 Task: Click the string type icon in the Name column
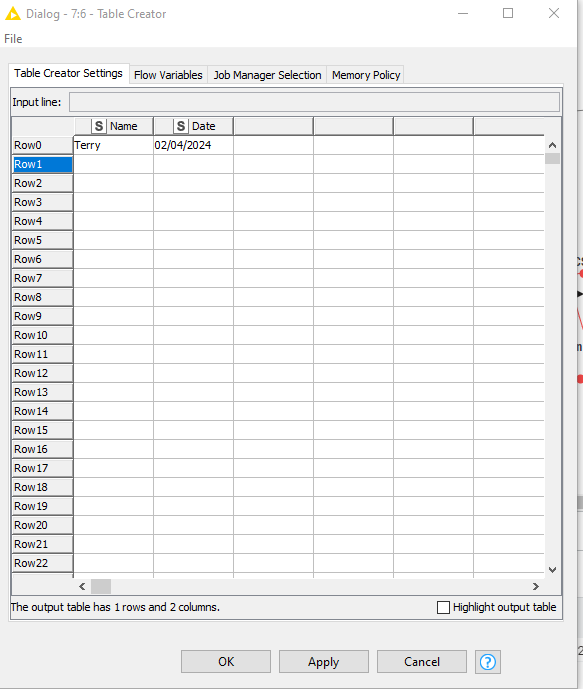point(99,126)
